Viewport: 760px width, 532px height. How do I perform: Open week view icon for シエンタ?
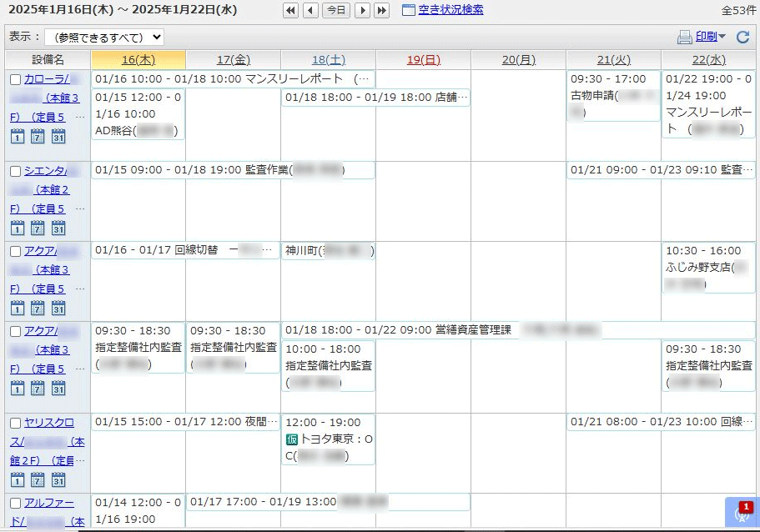[38, 228]
